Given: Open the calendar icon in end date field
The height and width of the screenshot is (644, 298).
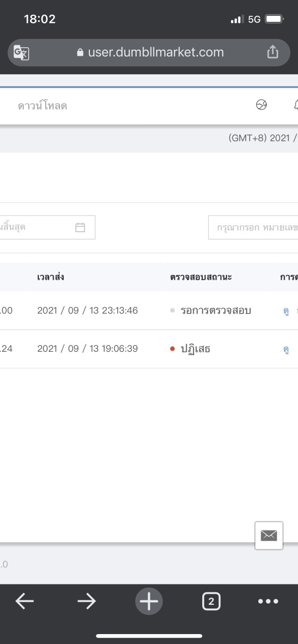Looking at the screenshot, I should [80, 227].
